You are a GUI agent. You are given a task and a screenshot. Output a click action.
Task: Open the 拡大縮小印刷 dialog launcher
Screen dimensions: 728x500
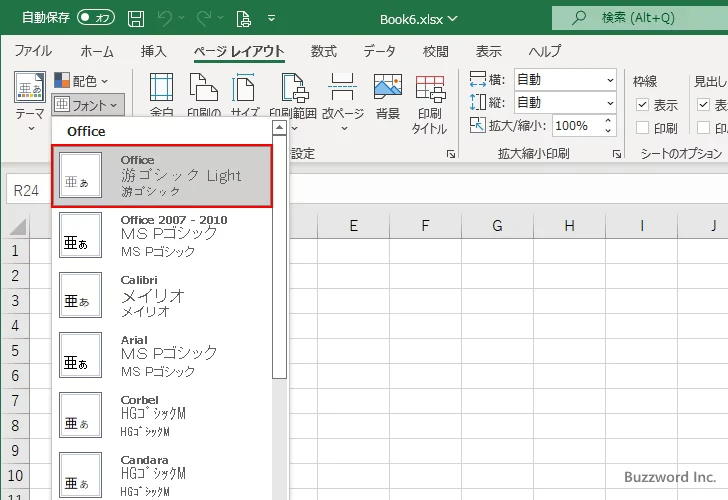tap(617, 154)
